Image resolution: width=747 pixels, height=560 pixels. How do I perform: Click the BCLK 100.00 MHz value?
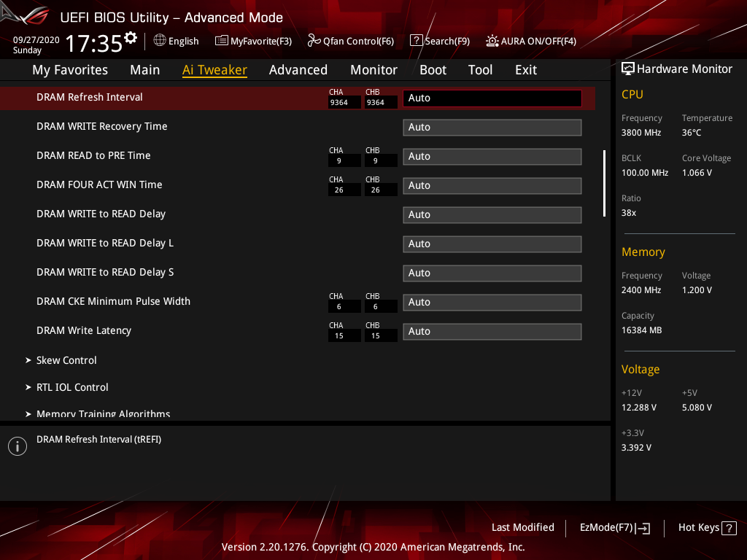click(x=645, y=173)
